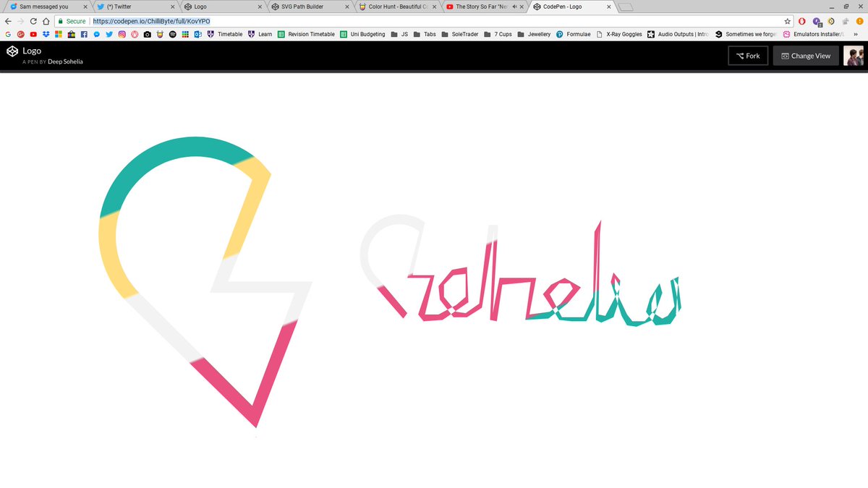Viewport: 868px width, 488px height.
Task: Mute audio on The Story So Far tab
Action: (x=514, y=7)
